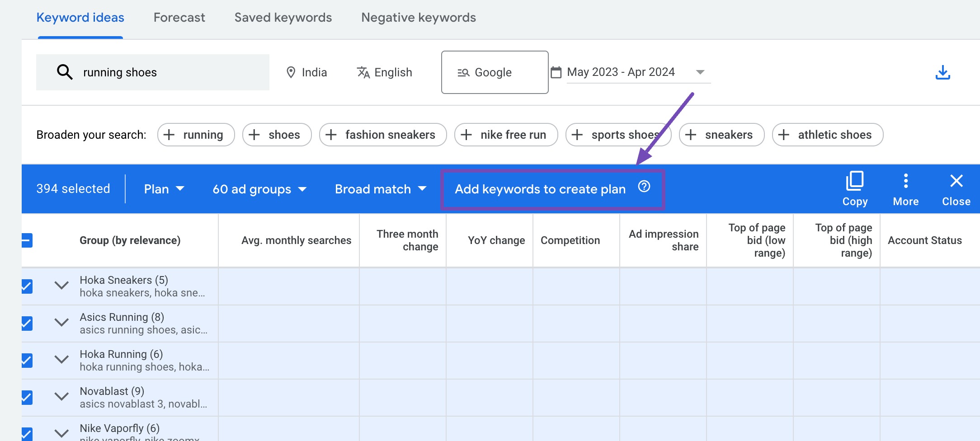The width and height of the screenshot is (980, 441).
Task: Expand the Hoka Running group row
Action: pyautogui.click(x=61, y=359)
